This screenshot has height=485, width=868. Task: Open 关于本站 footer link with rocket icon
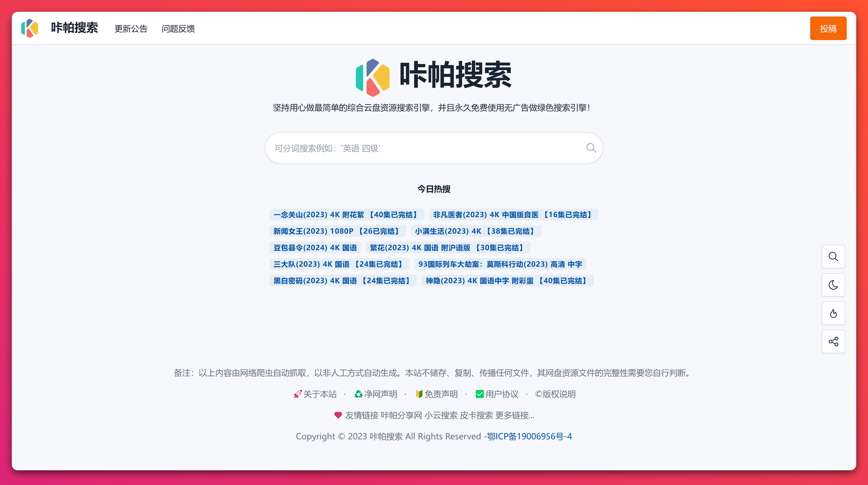pos(315,394)
